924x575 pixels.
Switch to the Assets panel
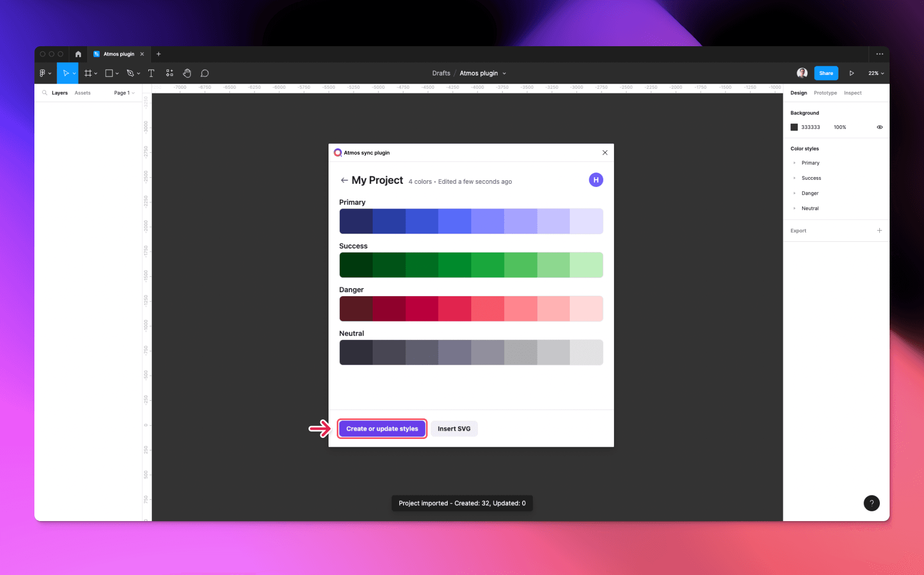[x=82, y=92]
